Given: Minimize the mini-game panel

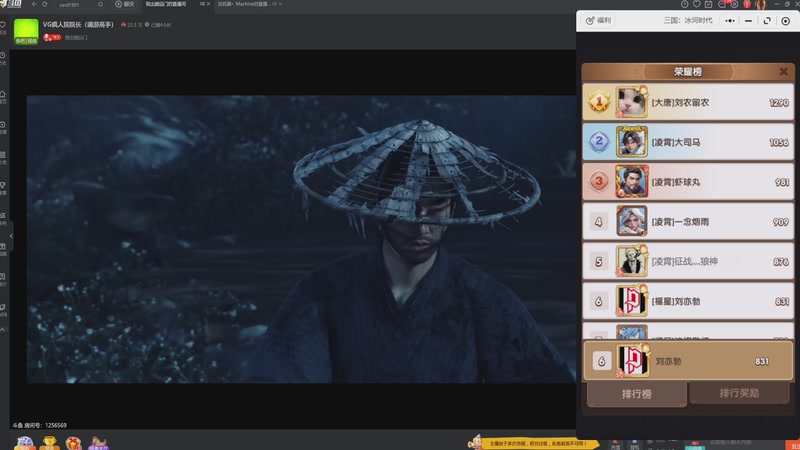Looking at the screenshot, I should pos(748,21).
